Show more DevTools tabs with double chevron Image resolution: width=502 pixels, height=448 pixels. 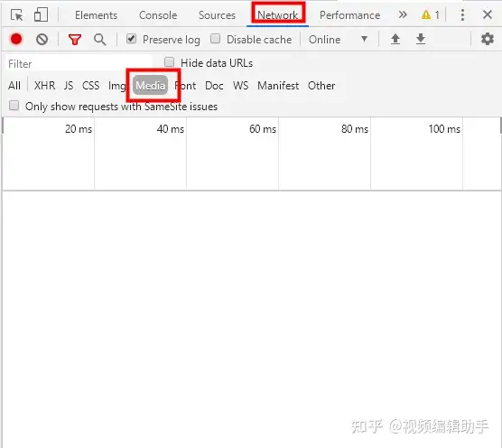click(x=403, y=14)
